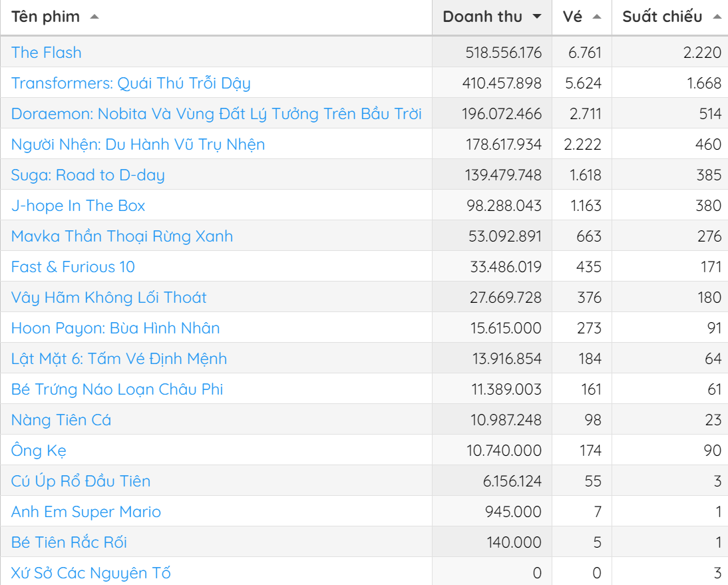Click the Anh Em Super Mario link
Screen dimensions: 728x585
click(86, 512)
